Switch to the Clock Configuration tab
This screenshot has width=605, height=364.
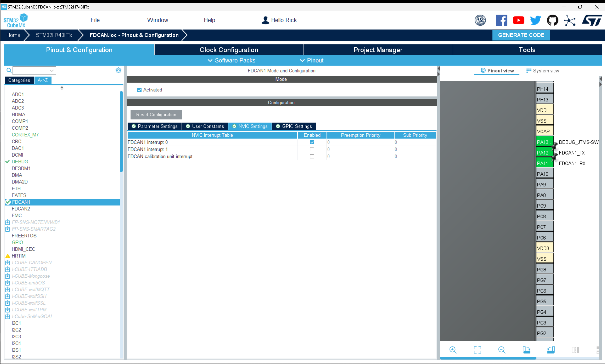[229, 50]
